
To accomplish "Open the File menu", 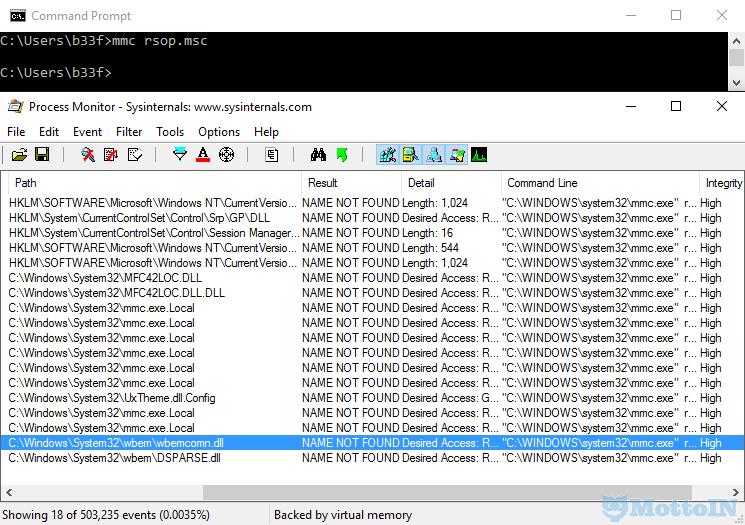I will [16, 132].
